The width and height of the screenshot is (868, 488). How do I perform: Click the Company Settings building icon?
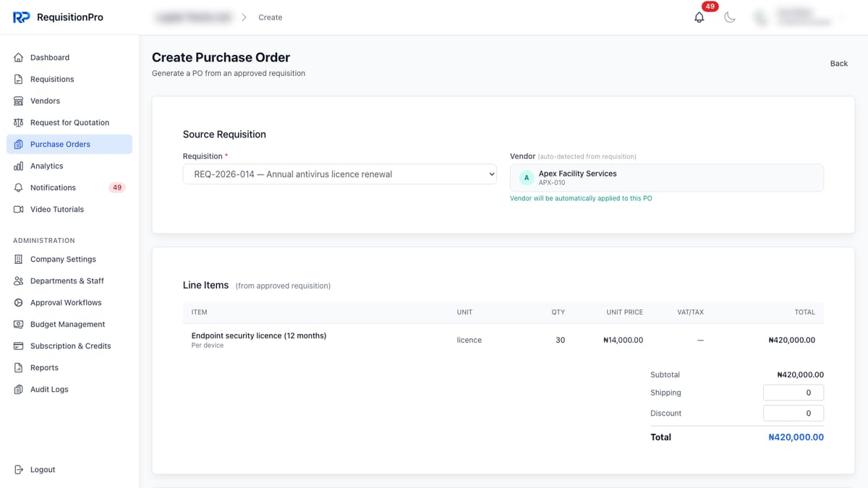(19, 260)
